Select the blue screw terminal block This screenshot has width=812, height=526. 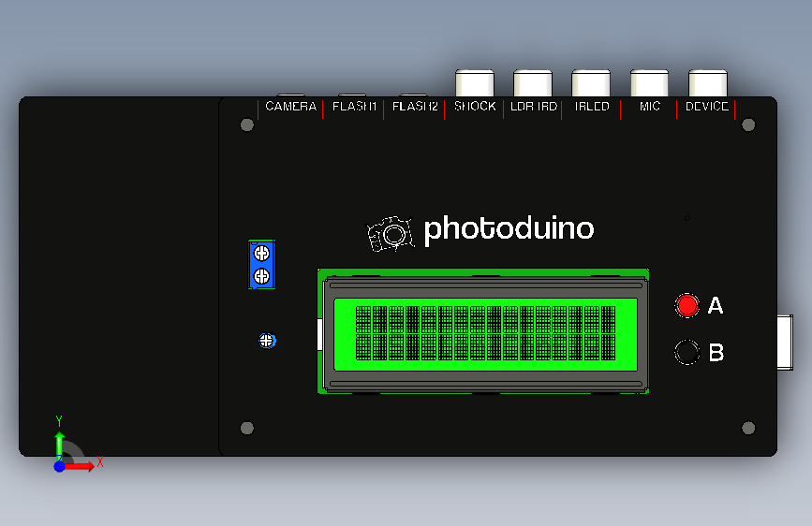tap(261, 265)
